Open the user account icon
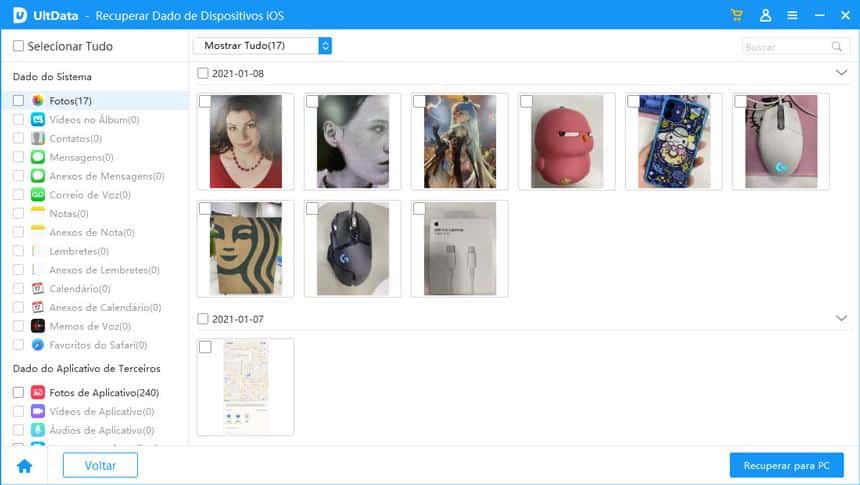Viewport: 860px width, 485px height. [765, 16]
